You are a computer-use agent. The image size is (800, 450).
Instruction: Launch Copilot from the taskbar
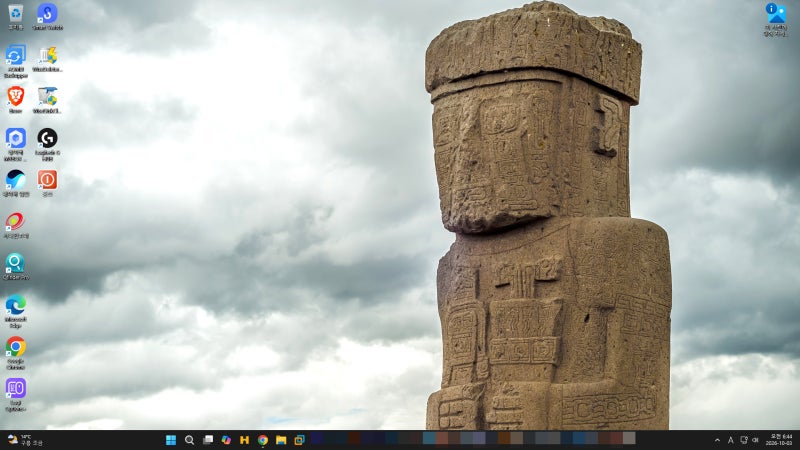pos(226,440)
